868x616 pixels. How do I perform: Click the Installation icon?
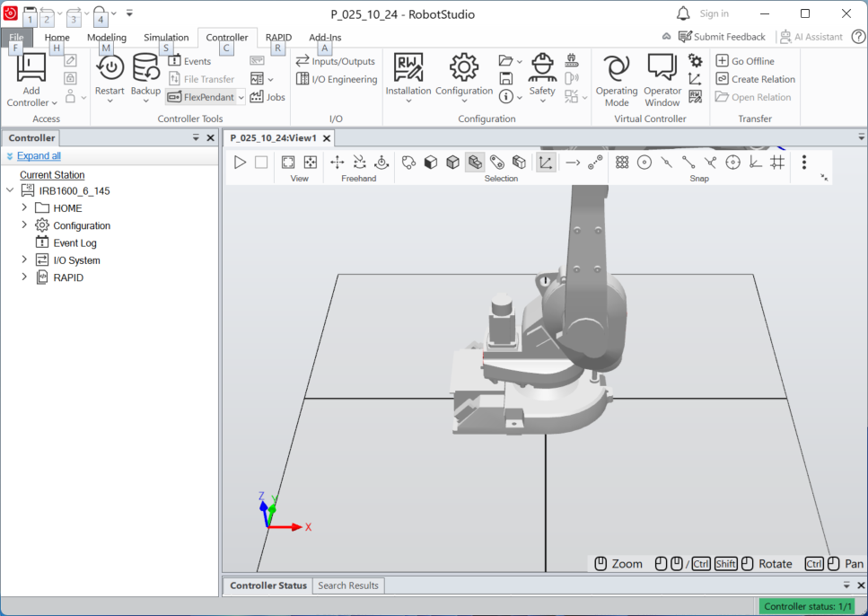pyautogui.click(x=408, y=68)
